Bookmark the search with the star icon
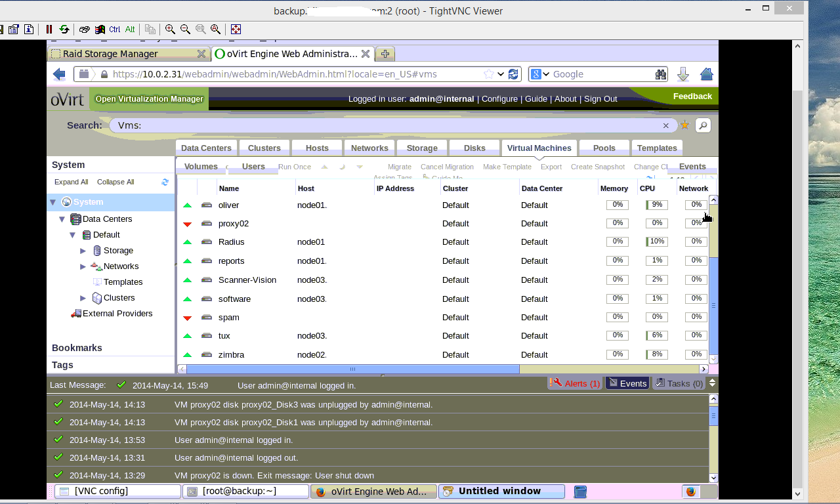Screen dimensions: 840x504 (x=684, y=125)
